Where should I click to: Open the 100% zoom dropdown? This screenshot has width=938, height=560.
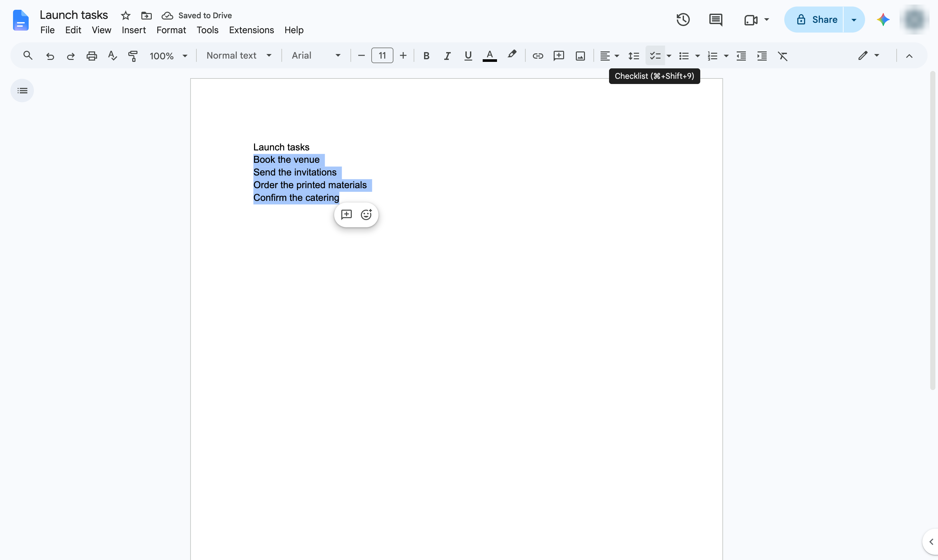[x=168, y=56]
